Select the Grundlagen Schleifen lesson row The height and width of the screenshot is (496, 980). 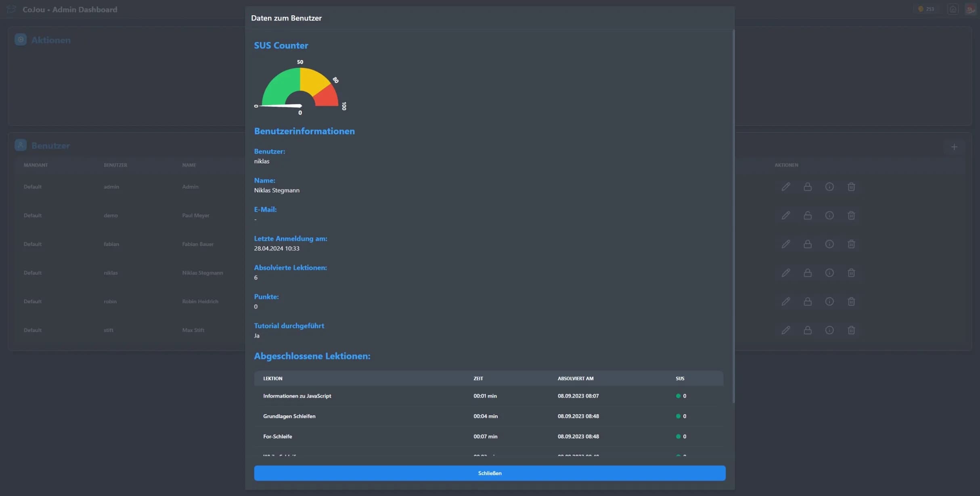pyautogui.click(x=488, y=416)
